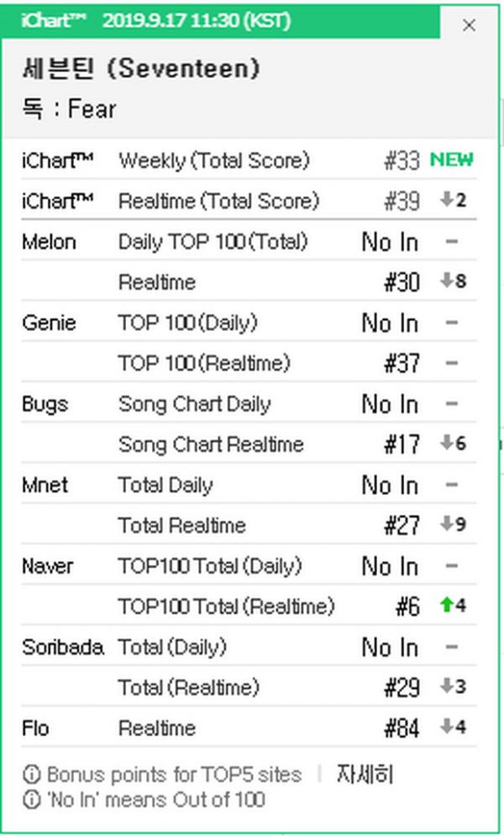Image resolution: width=504 pixels, height=836 pixels.
Task: Click the info icon beside 'No In' note
Action: click(32, 800)
